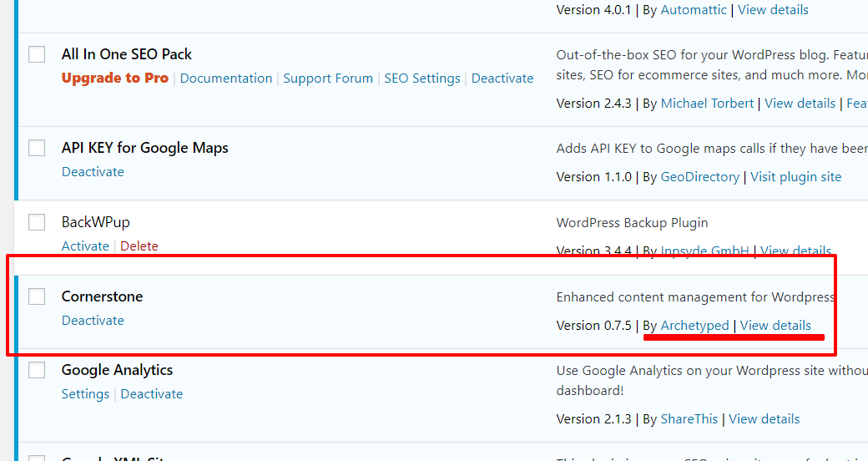Screen dimensions: 868x461
Task: Visit plugin site for API KEY plugin
Action: click(x=796, y=177)
